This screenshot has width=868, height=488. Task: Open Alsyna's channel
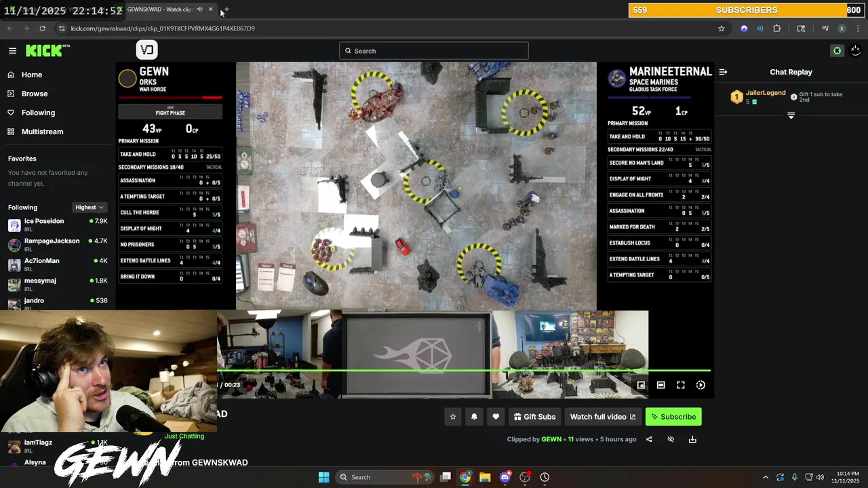(x=35, y=462)
